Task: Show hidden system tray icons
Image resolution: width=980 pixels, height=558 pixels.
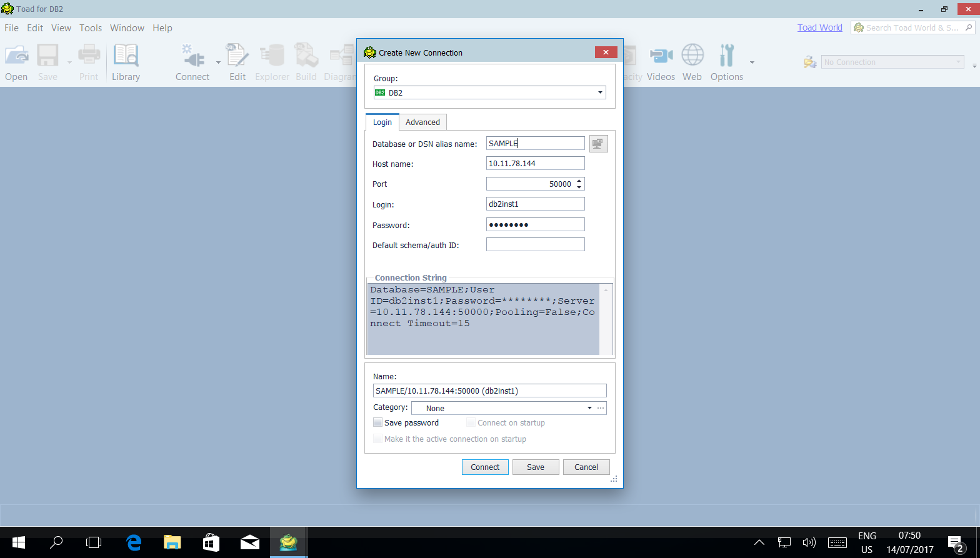Action: (x=759, y=542)
